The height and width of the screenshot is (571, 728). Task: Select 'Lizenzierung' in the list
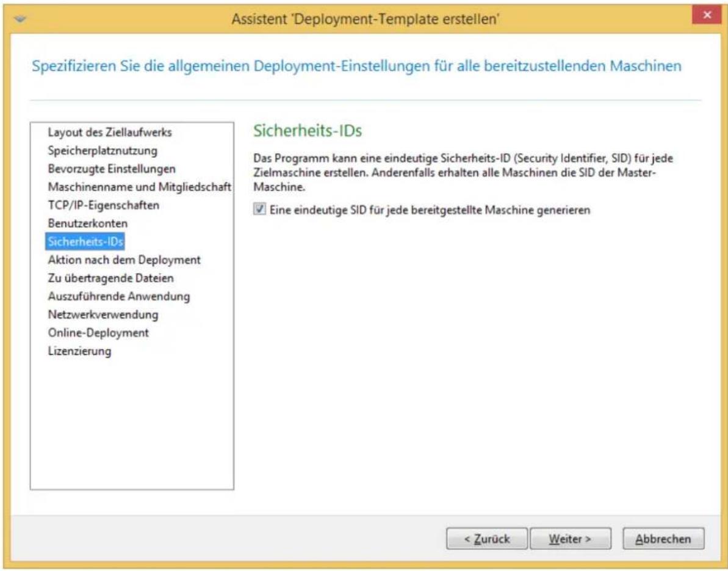tap(79, 351)
